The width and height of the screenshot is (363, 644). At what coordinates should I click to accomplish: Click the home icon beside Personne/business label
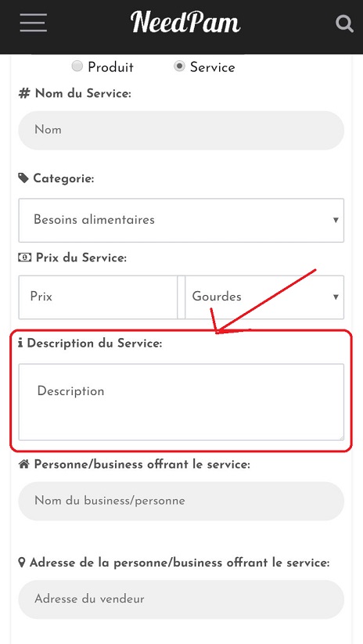24,465
